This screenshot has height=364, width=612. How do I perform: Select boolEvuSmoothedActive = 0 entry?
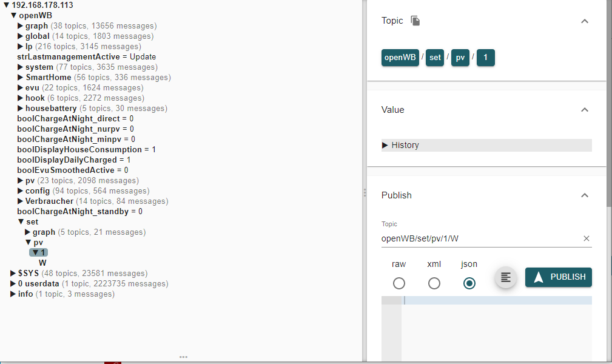click(x=73, y=170)
